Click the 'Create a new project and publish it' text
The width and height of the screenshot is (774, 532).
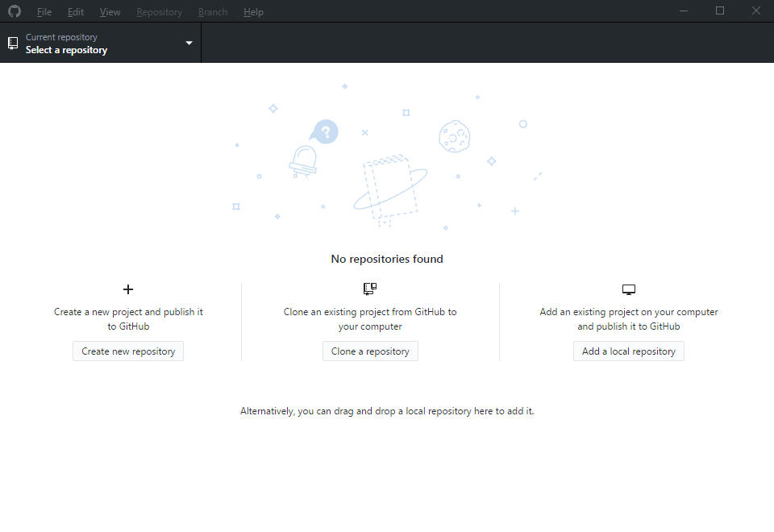(x=128, y=319)
